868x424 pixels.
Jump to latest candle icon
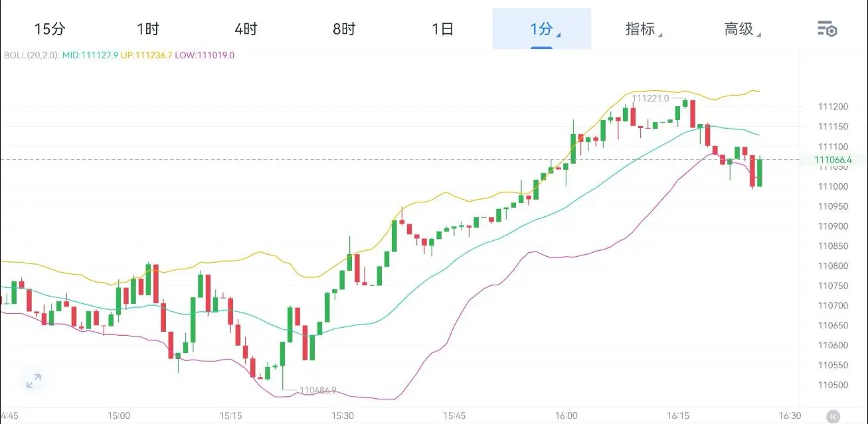[x=832, y=417]
